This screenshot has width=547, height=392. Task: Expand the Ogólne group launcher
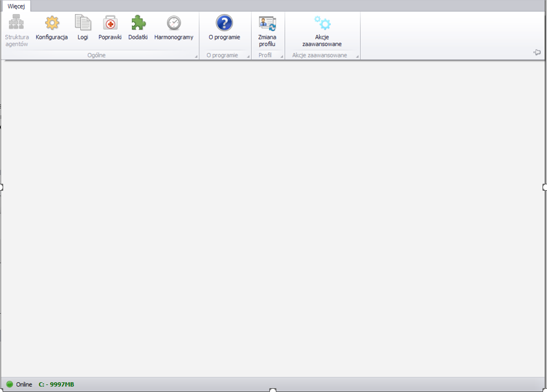pos(196,56)
